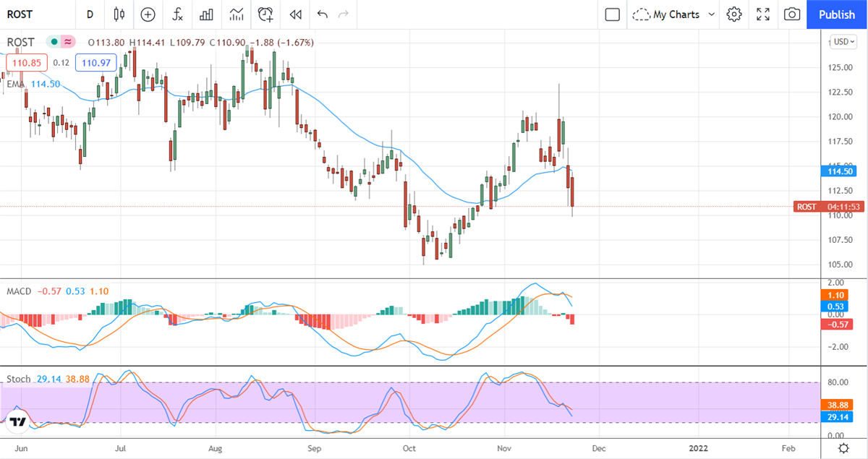
Task: Click the red 110.85 sell price button
Action: pos(25,63)
